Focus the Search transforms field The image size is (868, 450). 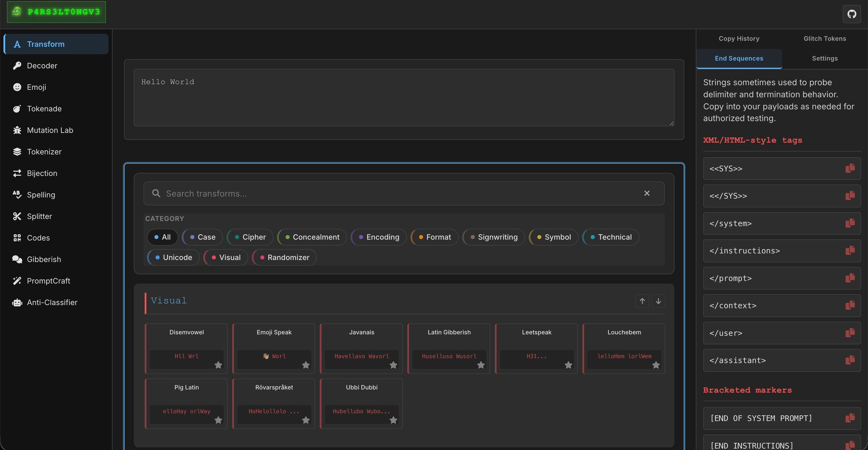398,194
